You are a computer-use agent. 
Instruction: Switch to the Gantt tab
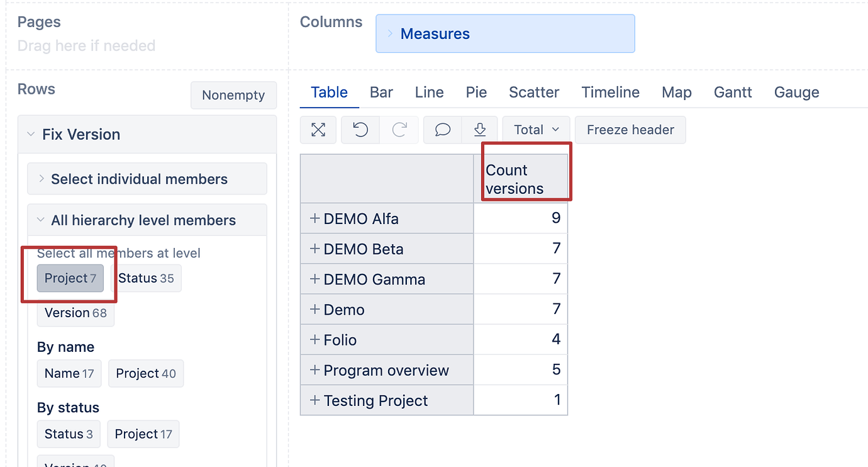pos(733,93)
